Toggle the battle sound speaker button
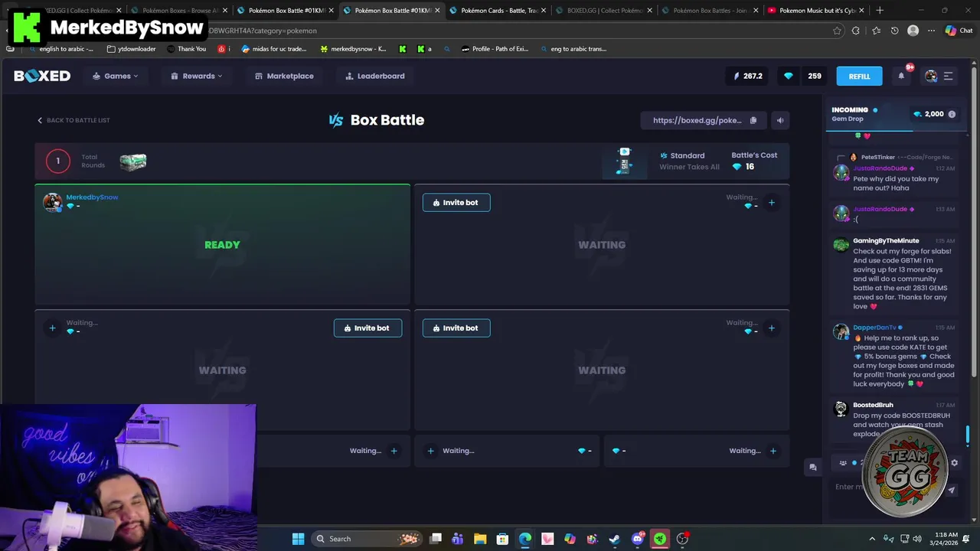 pyautogui.click(x=780, y=120)
